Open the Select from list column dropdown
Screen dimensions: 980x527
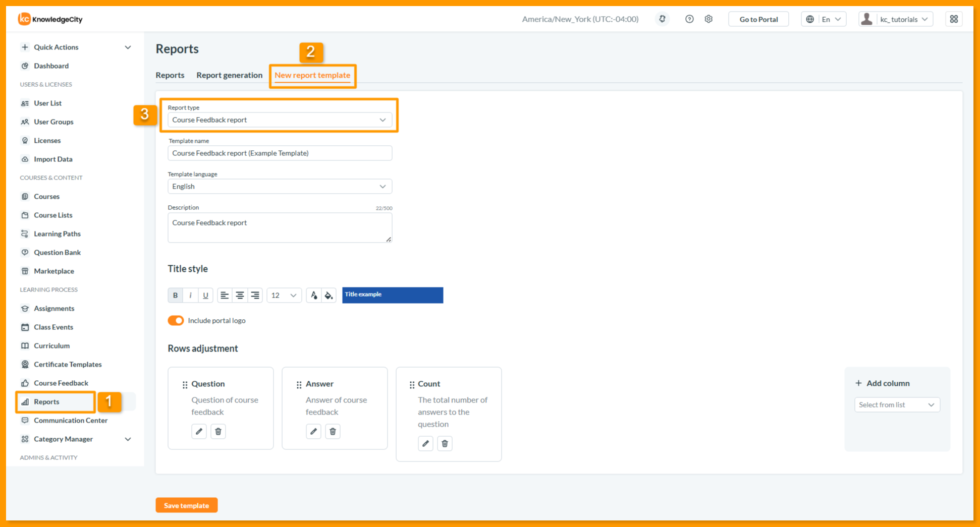pos(897,405)
